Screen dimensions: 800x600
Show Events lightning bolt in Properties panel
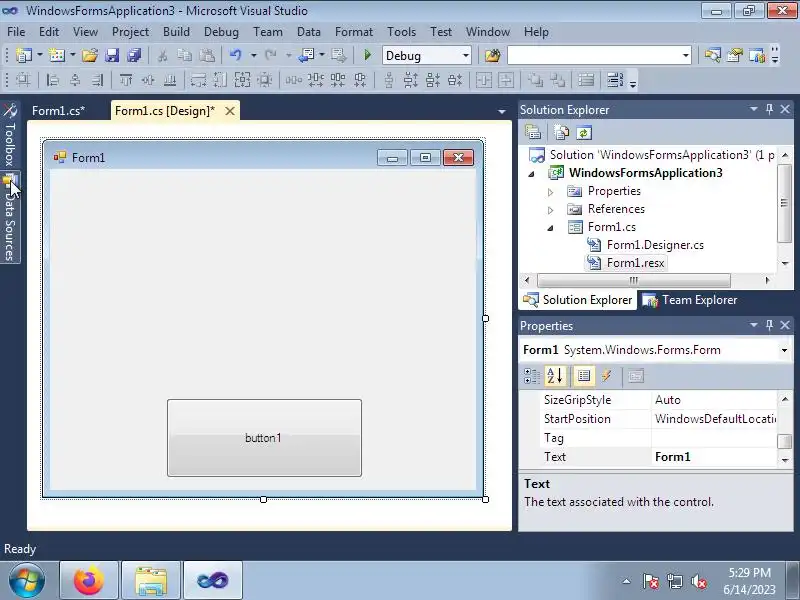click(x=606, y=376)
